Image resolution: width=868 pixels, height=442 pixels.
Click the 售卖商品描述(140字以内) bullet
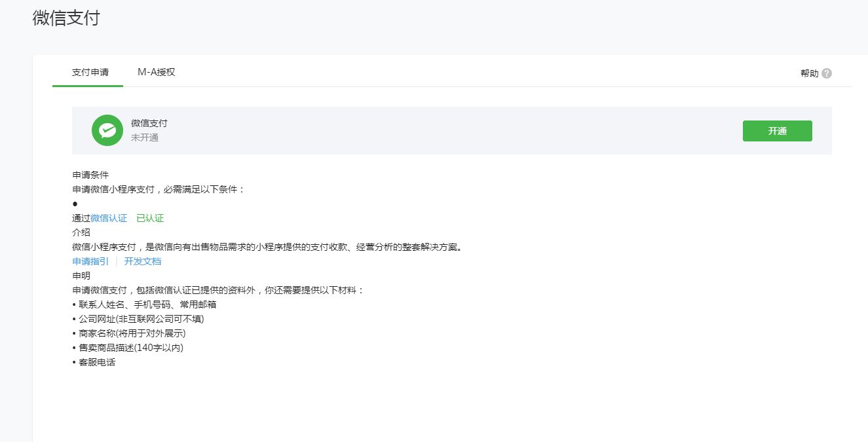[128, 348]
